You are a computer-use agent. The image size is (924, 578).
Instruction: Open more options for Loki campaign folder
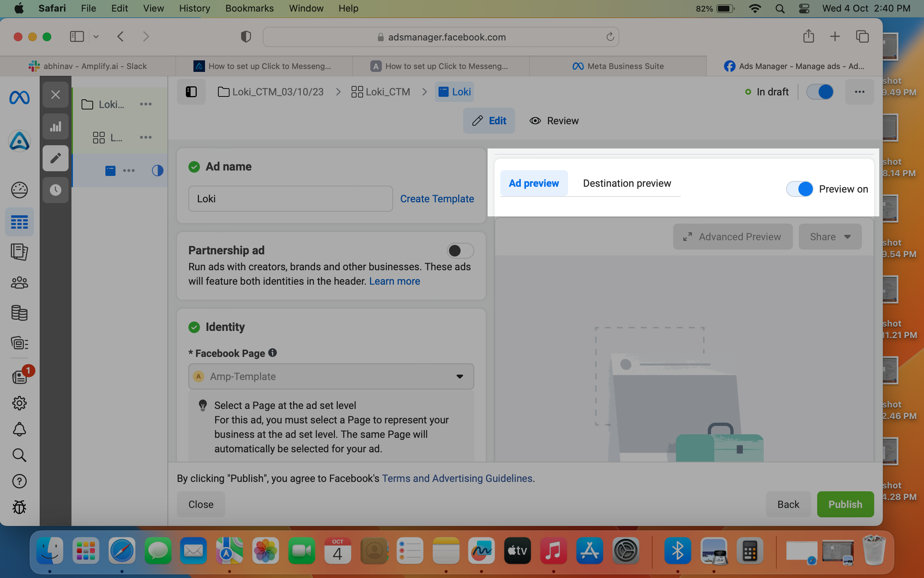coord(145,104)
